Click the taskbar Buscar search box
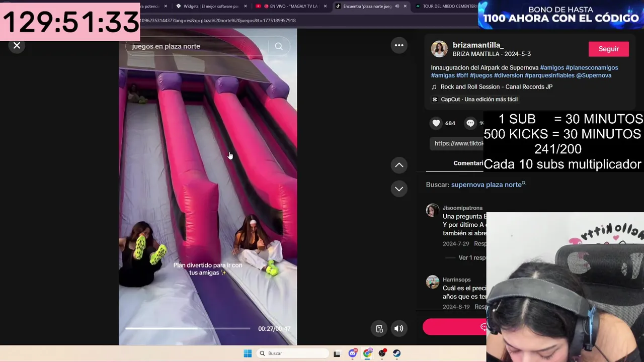The height and width of the screenshot is (362, 644). click(293, 353)
